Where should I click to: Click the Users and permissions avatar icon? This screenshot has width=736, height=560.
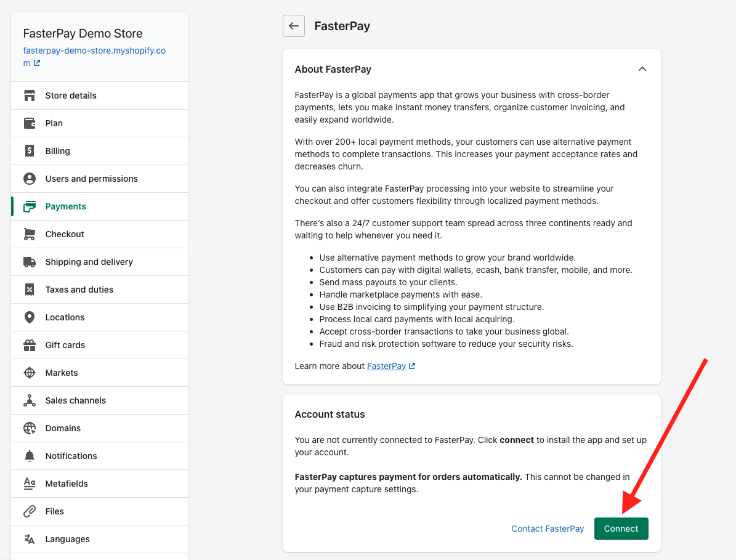click(30, 179)
